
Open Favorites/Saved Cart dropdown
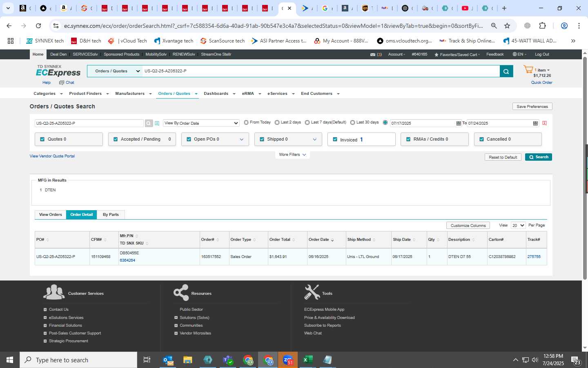tap(457, 54)
